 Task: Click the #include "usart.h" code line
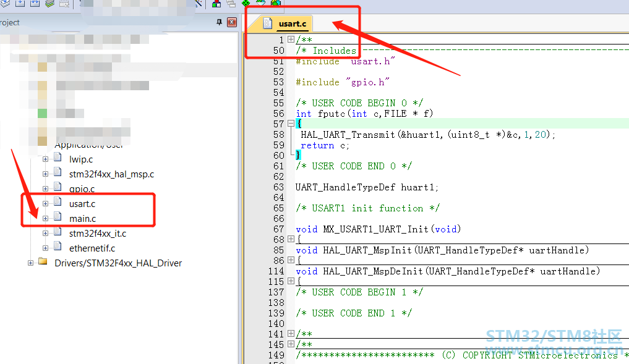[345, 61]
